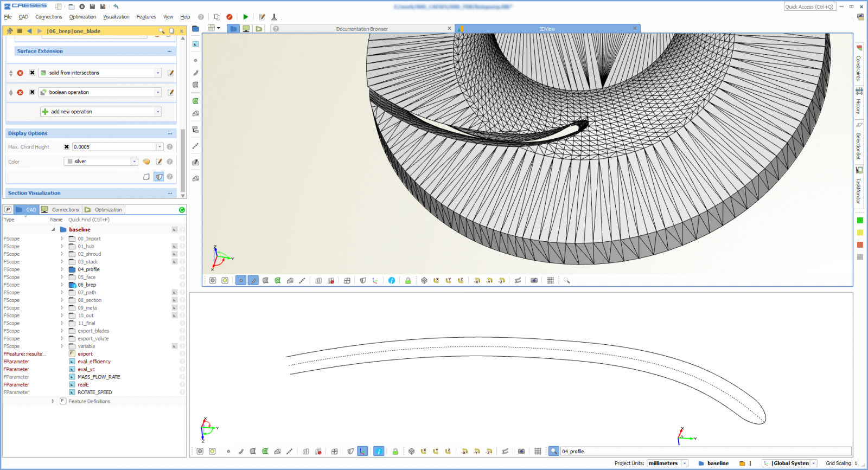
Task: Click the camera snapshot icon in the 3DView toolbar
Action: click(x=534, y=280)
